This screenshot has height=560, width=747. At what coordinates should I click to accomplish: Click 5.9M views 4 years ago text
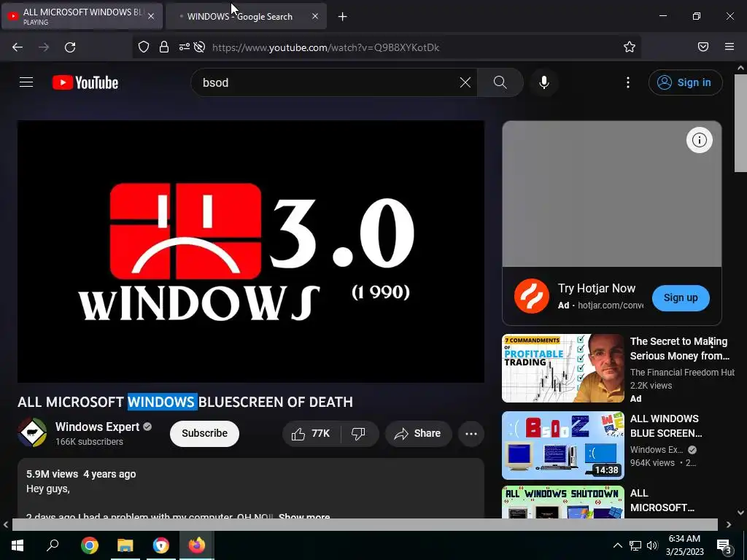pyautogui.click(x=81, y=474)
